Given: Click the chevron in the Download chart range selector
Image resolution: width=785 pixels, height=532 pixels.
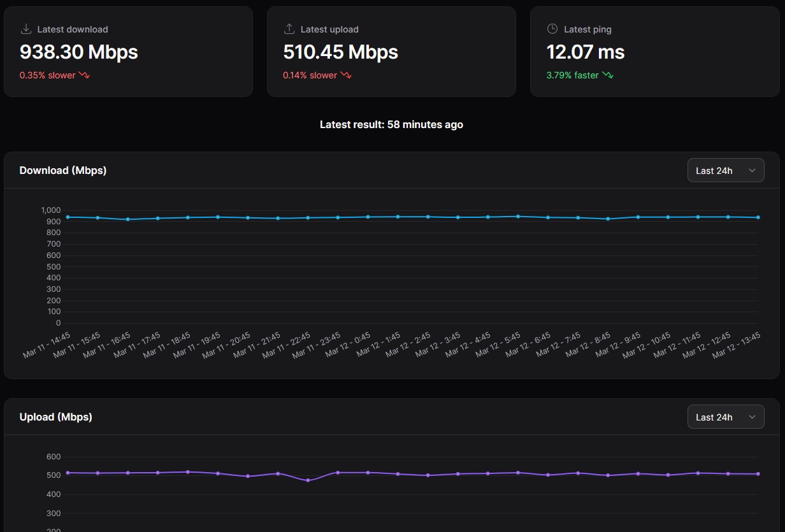Looking at the screenshot, I should click(x=752, y=171).
